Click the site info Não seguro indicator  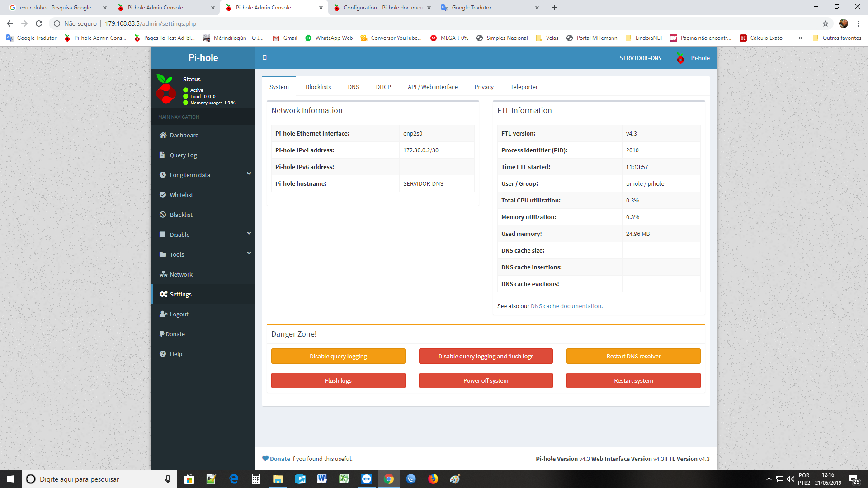point(75,23)
